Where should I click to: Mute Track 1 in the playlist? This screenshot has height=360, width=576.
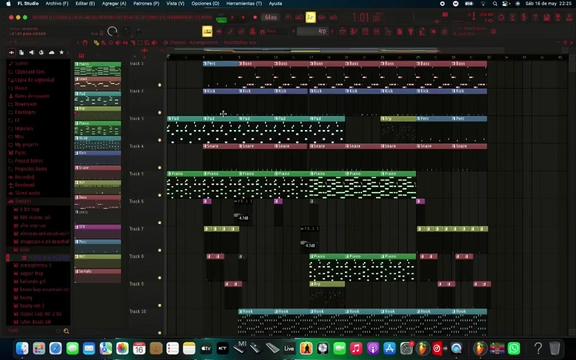click(159, 85)
